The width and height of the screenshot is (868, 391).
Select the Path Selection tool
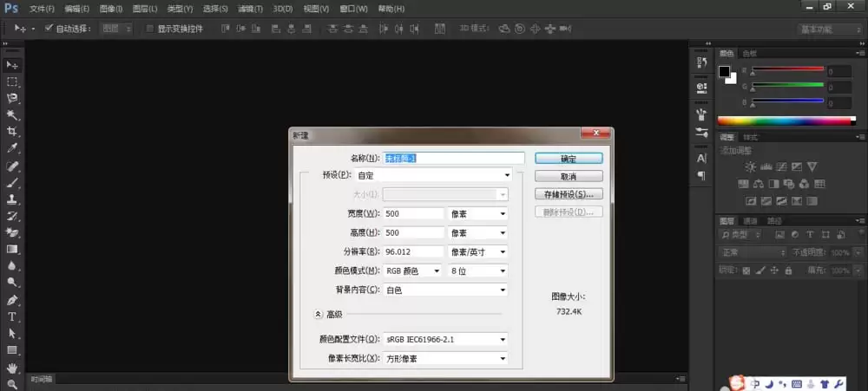(x=12, y=334)
